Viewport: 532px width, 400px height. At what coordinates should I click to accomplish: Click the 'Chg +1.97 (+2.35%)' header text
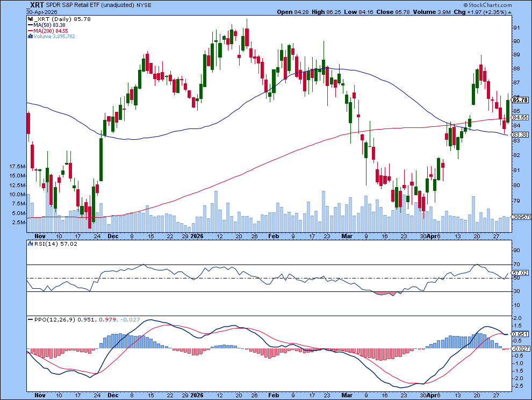tap(480, 12)
